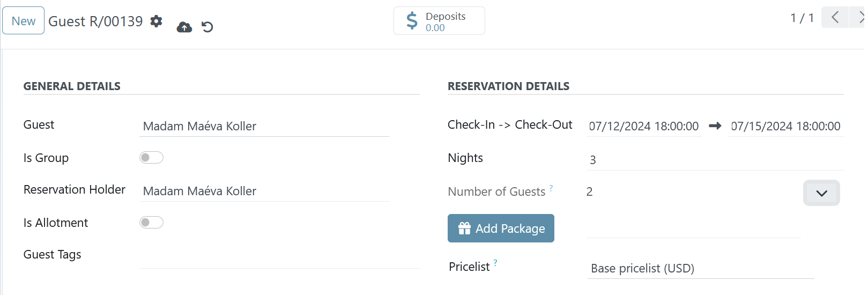Go to previous record arrow
Image resolution: width=868 pixels, height=295 pixels.
coord(835,17)
